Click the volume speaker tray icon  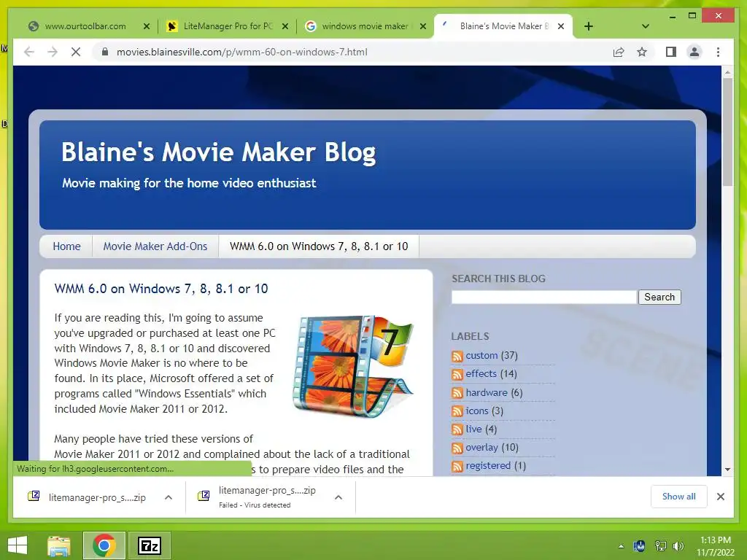click(x=678, y=545)
